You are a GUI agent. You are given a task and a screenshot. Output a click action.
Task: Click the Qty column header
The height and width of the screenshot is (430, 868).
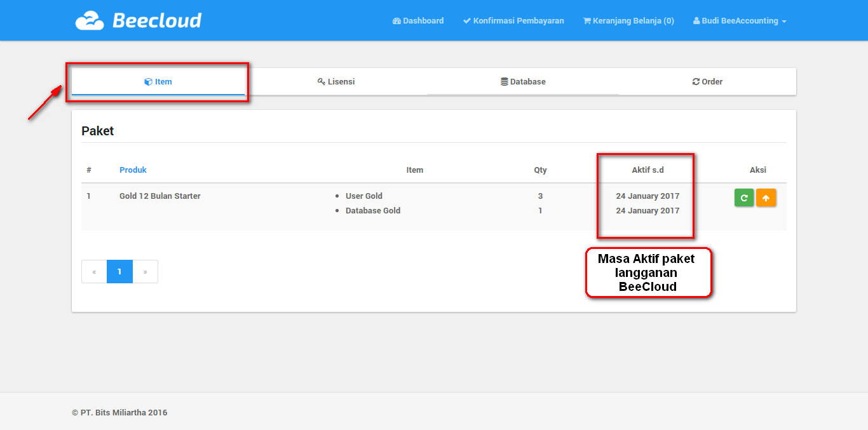point(540,170)
